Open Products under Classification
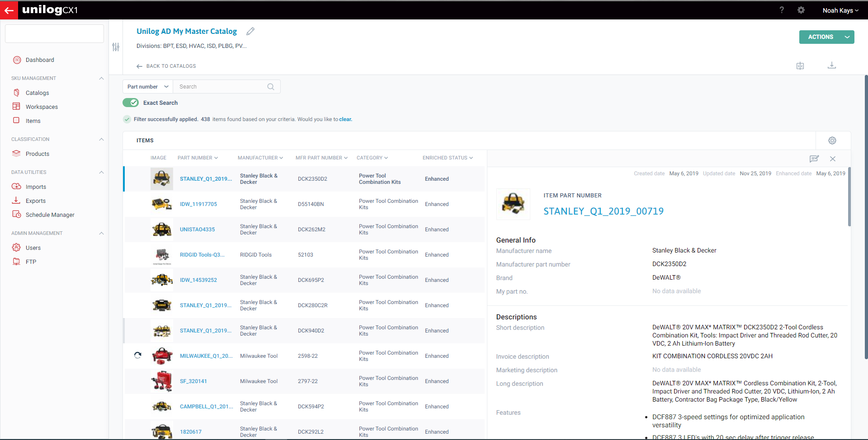The image size is (868, 440). (38, 154)
